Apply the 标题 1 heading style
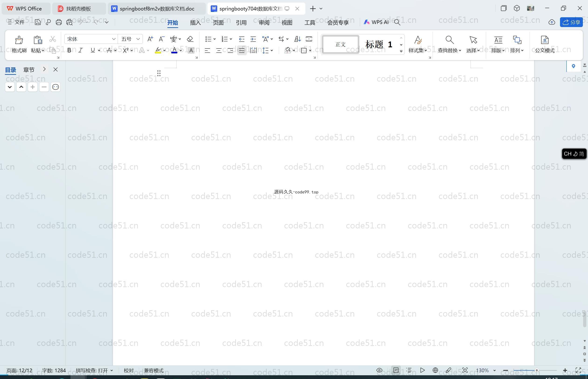Viewport: 588px width, 379px height. [x=379, y=44]
